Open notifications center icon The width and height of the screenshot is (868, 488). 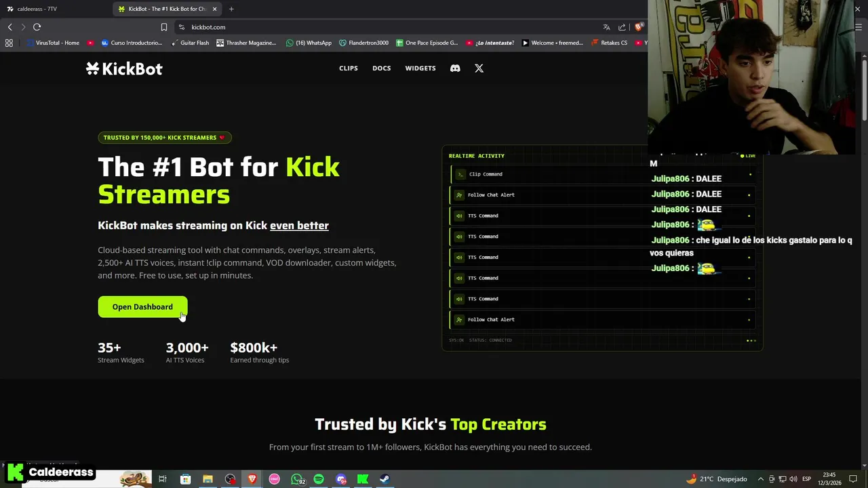pyautogui.click(x=853, y=479)
